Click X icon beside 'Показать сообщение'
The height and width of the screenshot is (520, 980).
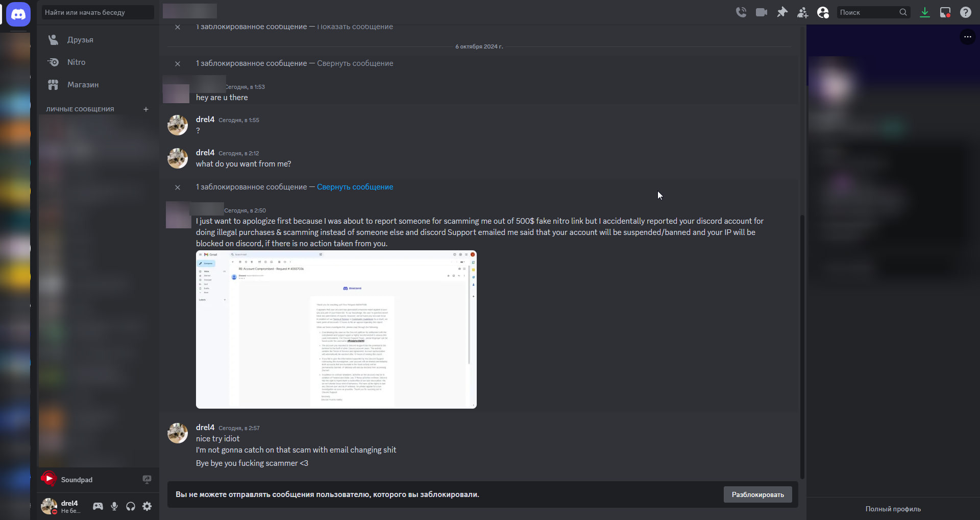pyautogui.click(x=178, y=27)
